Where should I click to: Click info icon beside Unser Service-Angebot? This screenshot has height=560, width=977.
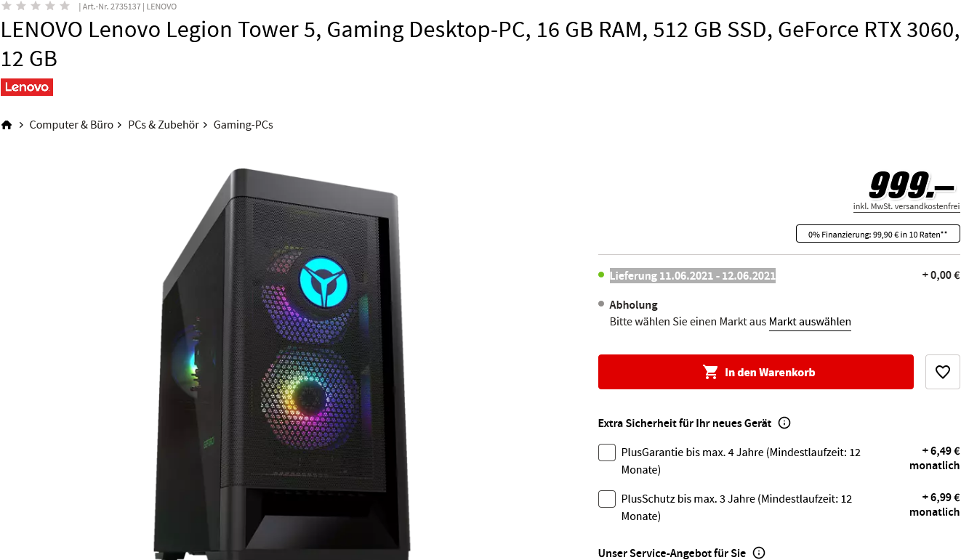tap(759, 553)
